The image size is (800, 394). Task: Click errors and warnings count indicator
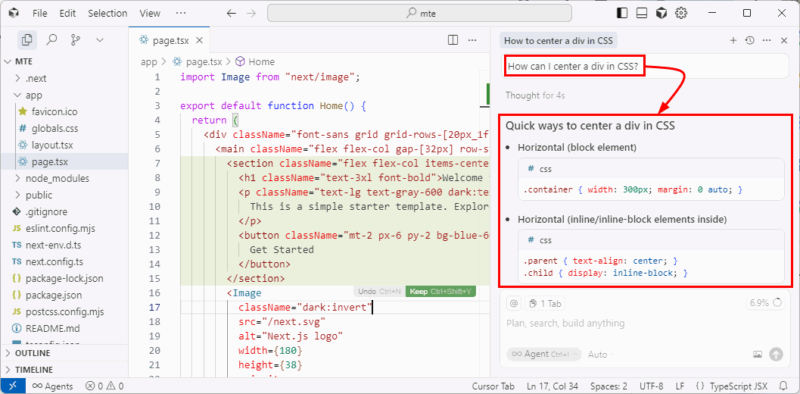[x=104, y=386]
